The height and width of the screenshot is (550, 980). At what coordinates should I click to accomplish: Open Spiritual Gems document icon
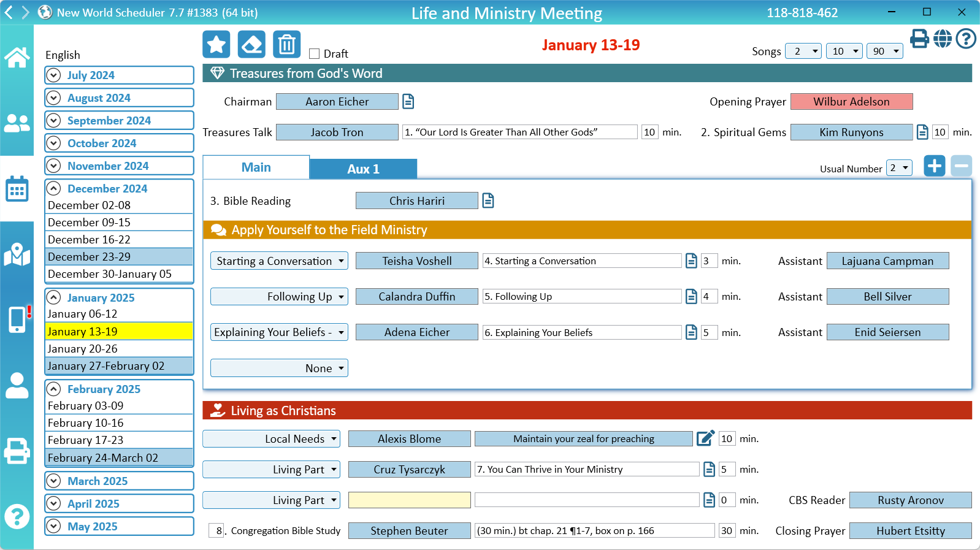922,132
